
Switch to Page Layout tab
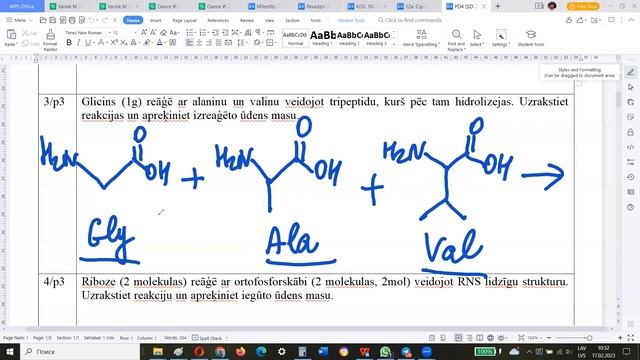(184, 20)
